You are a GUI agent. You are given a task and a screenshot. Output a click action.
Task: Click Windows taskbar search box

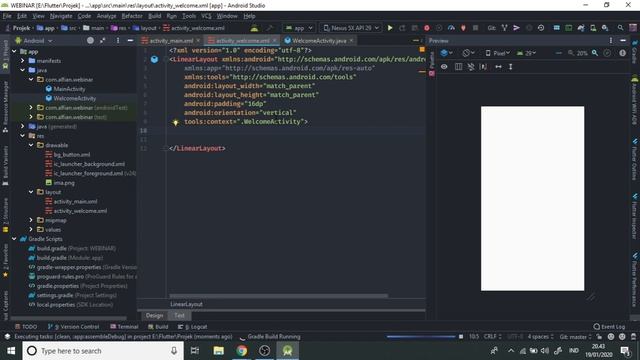point(102,351)
